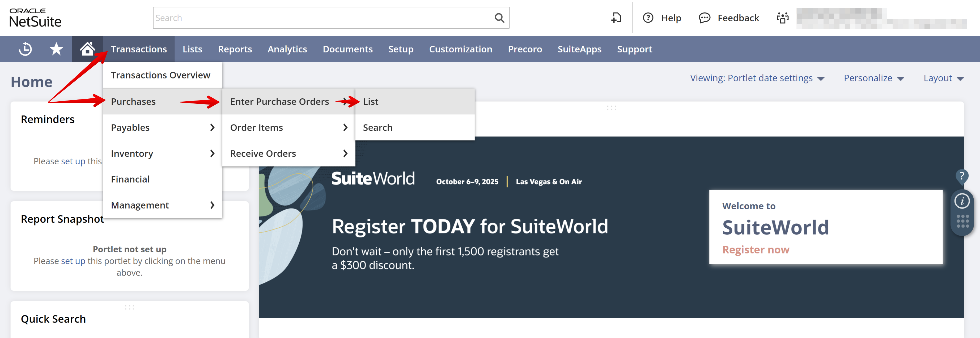Click the Home page title

(x=32, y=82)
